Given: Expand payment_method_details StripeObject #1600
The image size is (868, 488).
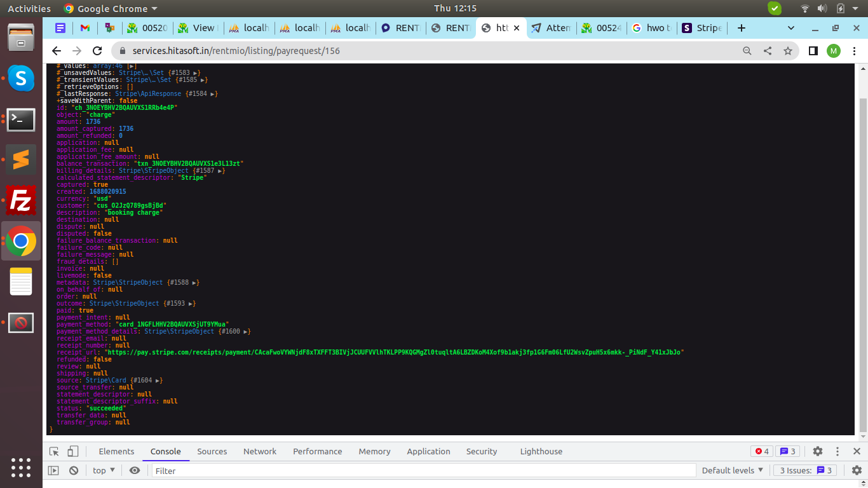Looking at the screenshot, I should click(x=247, y=332).
